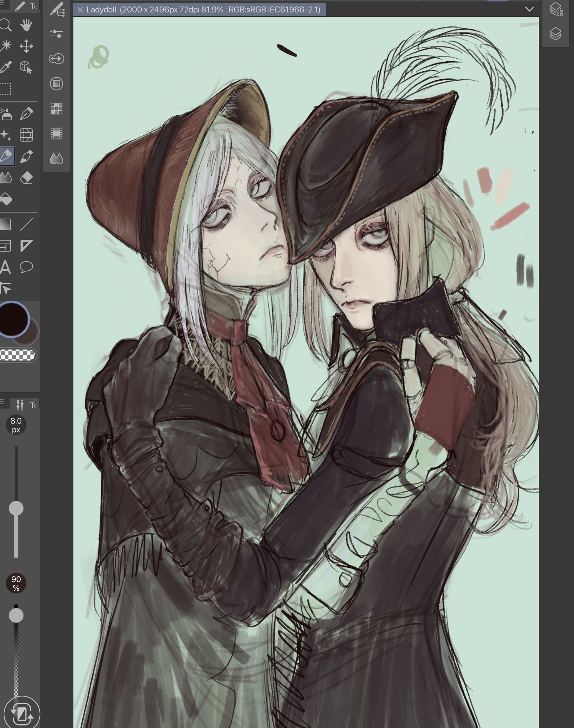This screenshot has width=574, height=728.
Task: Select the Auto select magic wand tool
Action: click(x=5, y=46)
